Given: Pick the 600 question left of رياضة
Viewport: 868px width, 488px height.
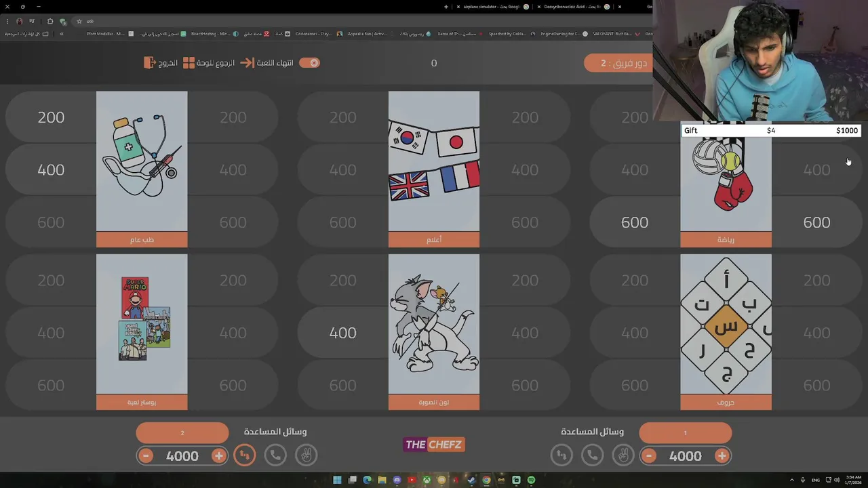Looking at the screenshot, I should click(x=635, y=222).
